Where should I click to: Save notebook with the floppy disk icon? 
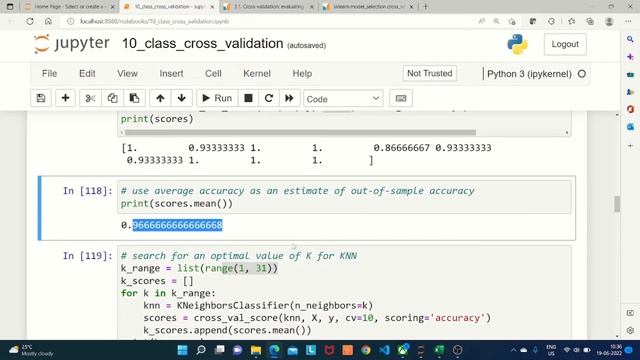click(41, 98)
